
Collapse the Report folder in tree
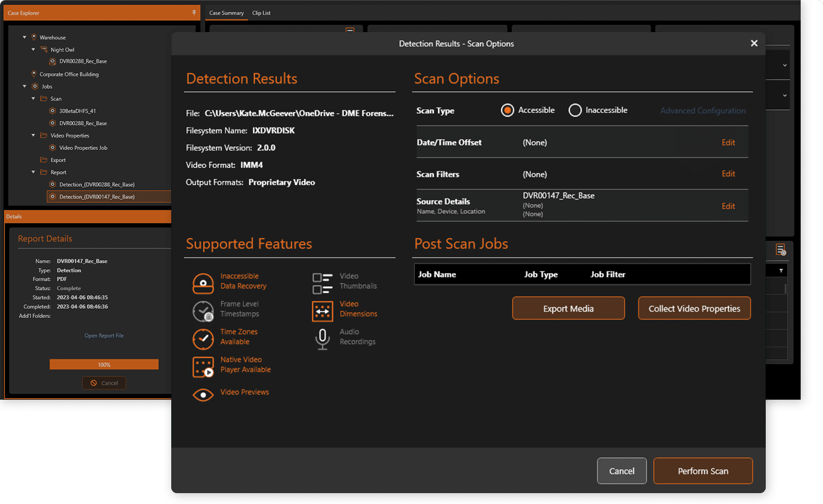coord(33,172)
